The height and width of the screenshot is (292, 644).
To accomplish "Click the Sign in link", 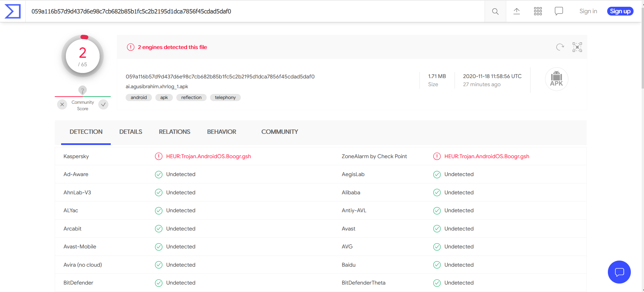I will pos(588,11).
